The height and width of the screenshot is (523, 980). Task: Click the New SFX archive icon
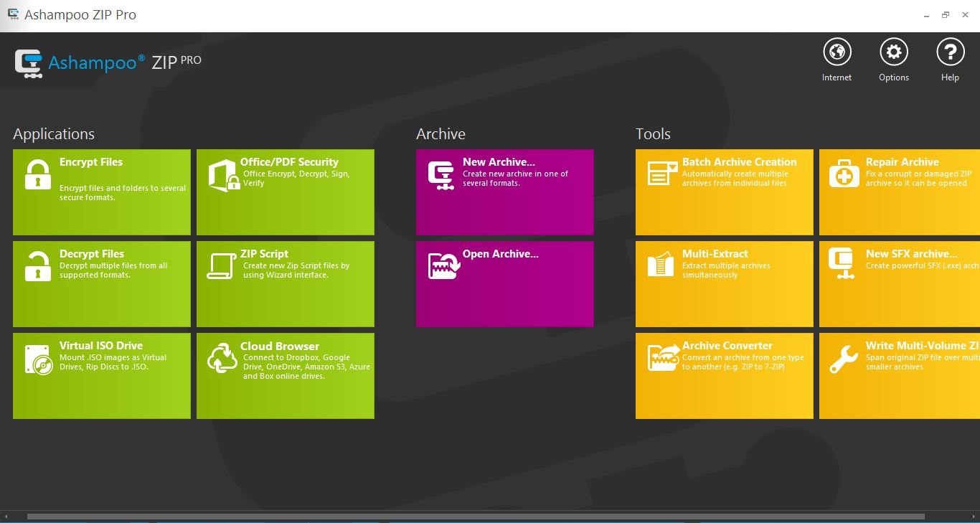coord(841,264)
